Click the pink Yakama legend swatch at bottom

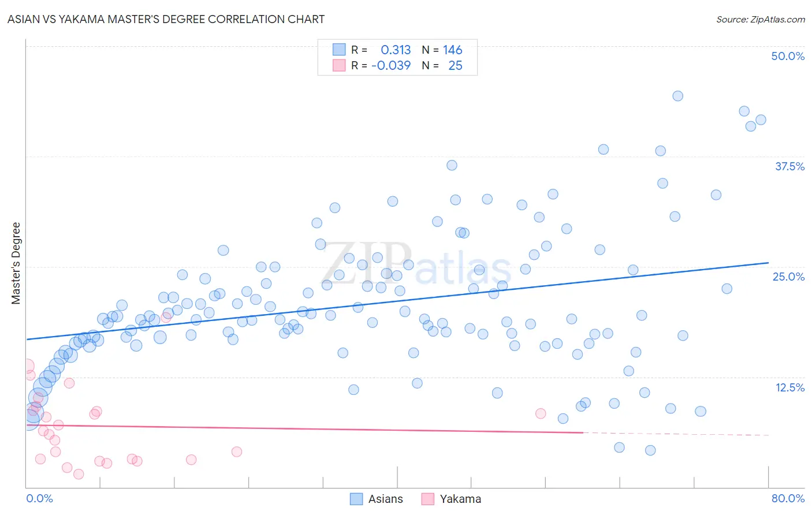click(427, 499)
